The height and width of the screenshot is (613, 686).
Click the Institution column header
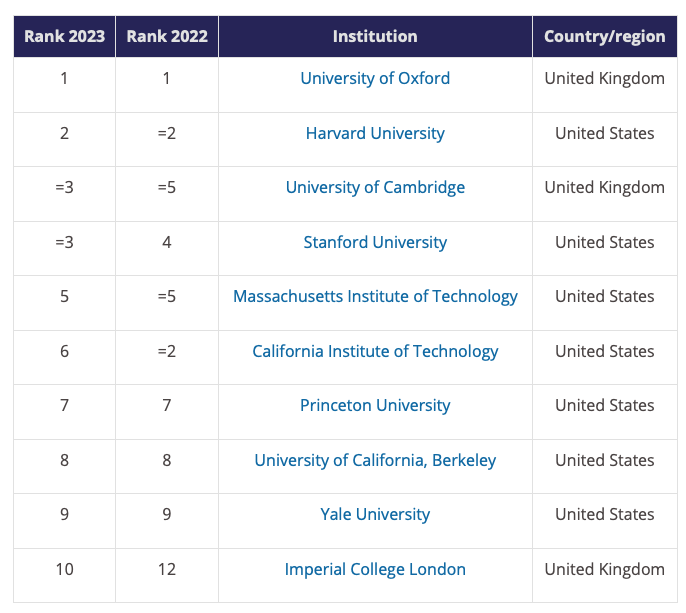tap(375, 36)
